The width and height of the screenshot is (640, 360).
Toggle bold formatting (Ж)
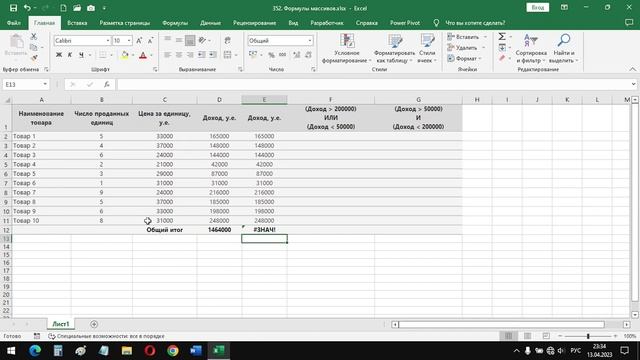point(59,55)
